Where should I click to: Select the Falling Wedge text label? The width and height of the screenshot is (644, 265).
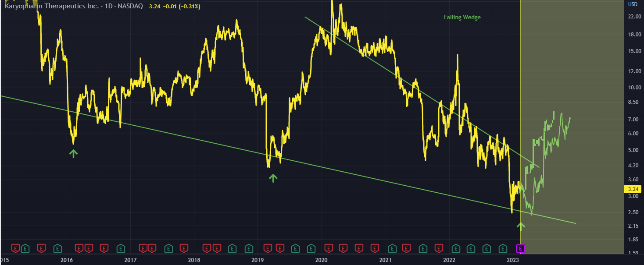pyautogui.click(x=462, y=18)
